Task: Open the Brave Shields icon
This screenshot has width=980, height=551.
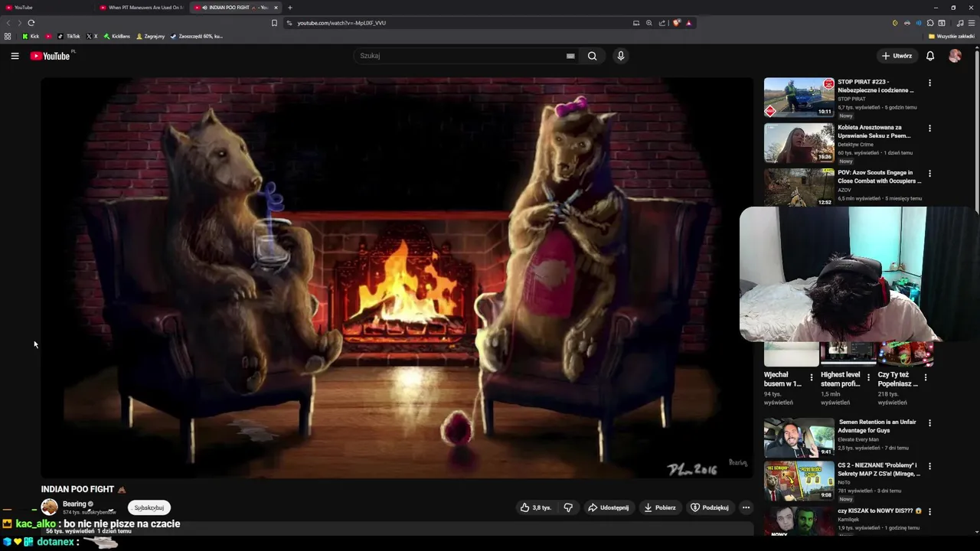Action: tap(676, 23)
